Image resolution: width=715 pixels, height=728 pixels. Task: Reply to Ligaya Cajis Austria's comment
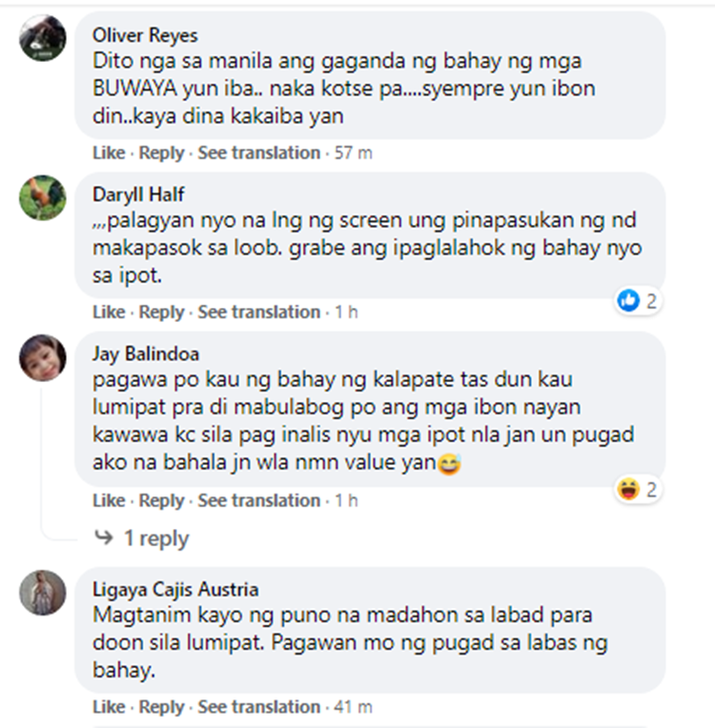162,707
